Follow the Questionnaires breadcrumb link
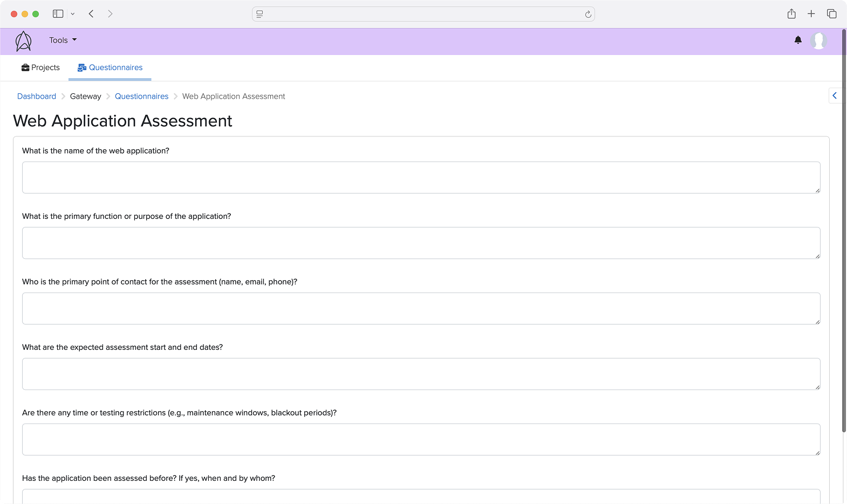 tap(141, 96)
